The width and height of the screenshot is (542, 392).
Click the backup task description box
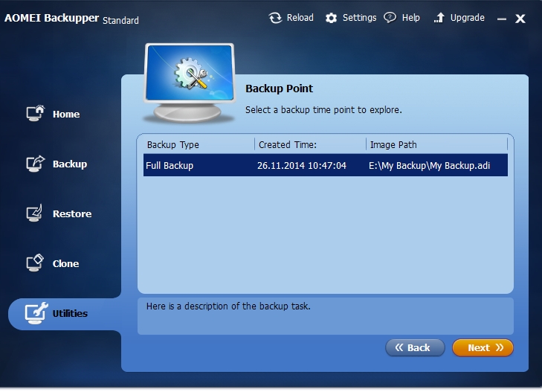pos(325,316)
